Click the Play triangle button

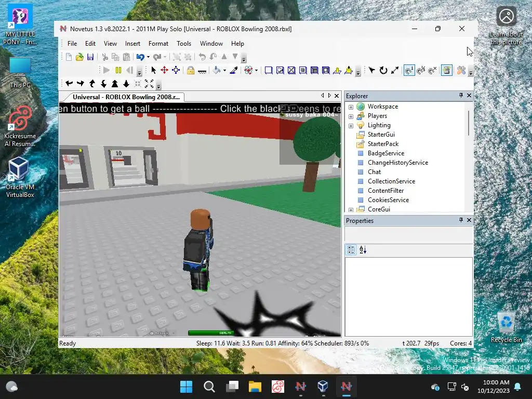click(x=107, y=70)
